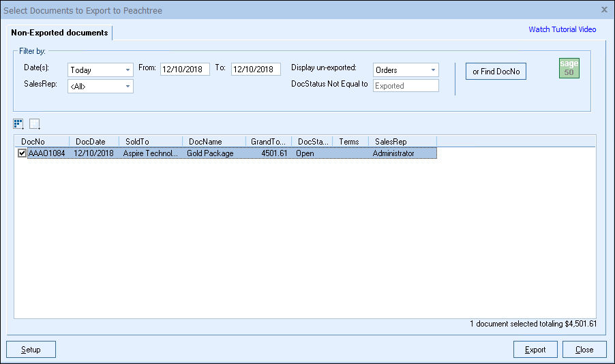Open Setup at the bottom left
Image resolution: width=615 pixels, height=364 pixels.
(31, 350)
